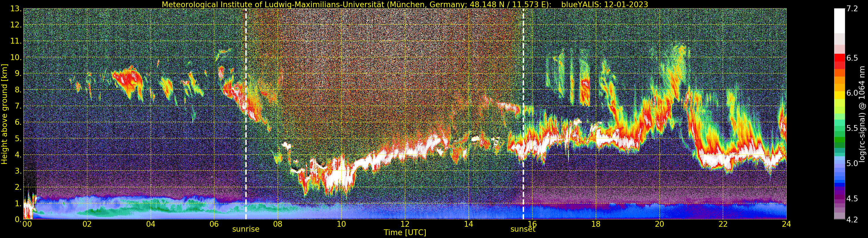Select the '14' tick on the time axis
Viewport: 868px width, 238px height.
click(468, 224)
